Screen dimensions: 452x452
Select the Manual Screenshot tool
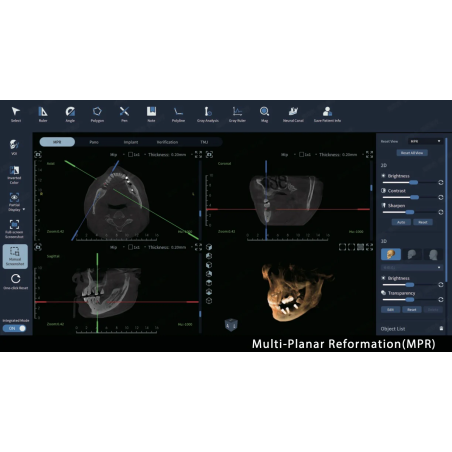tap(15, 256)
